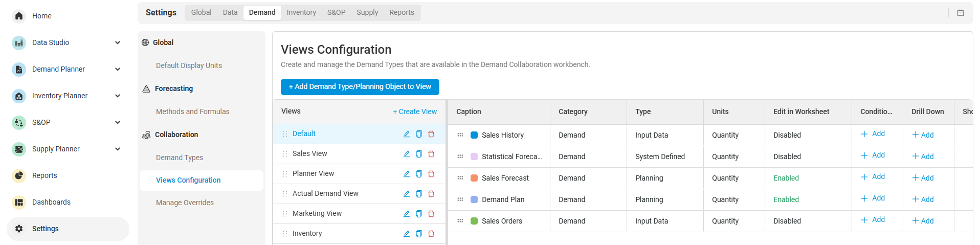
Task: Click the copy icon for Planner View
Action: click(x=419, y=174)
